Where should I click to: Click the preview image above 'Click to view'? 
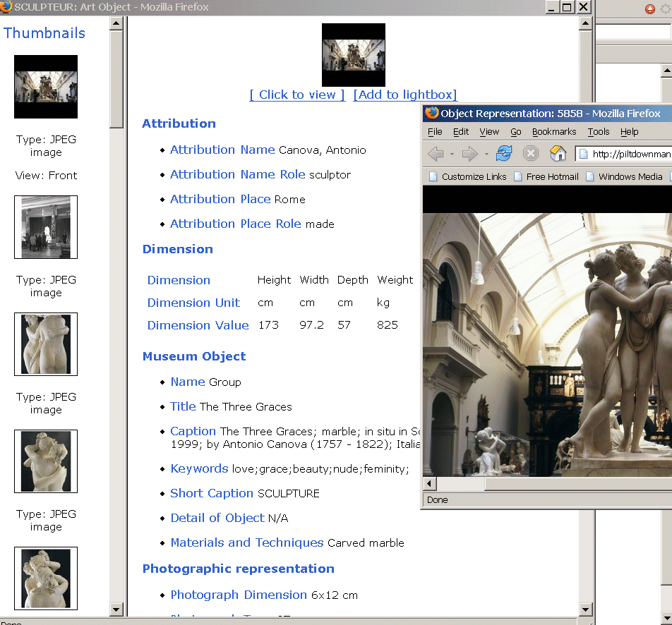[x=354, y=55]
